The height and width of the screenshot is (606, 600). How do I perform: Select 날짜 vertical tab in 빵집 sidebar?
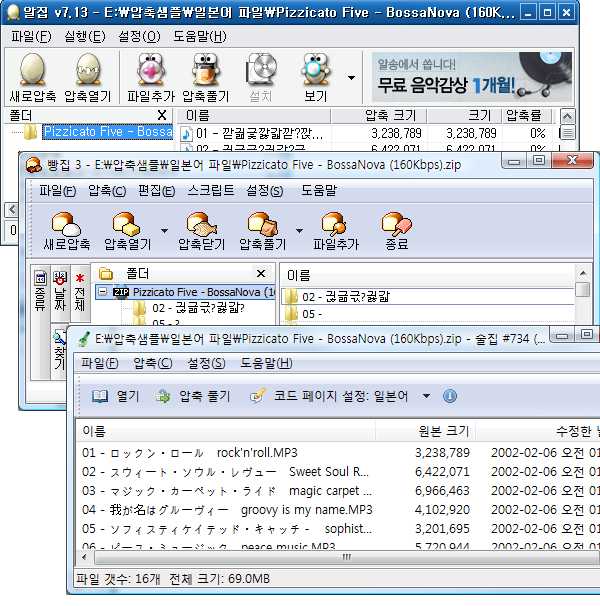60,293
